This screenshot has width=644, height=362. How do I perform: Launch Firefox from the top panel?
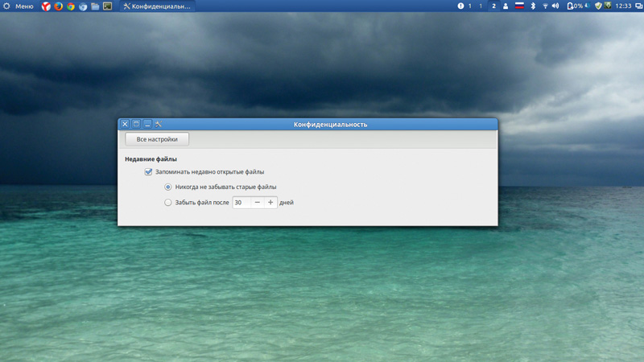pos(59,6)
